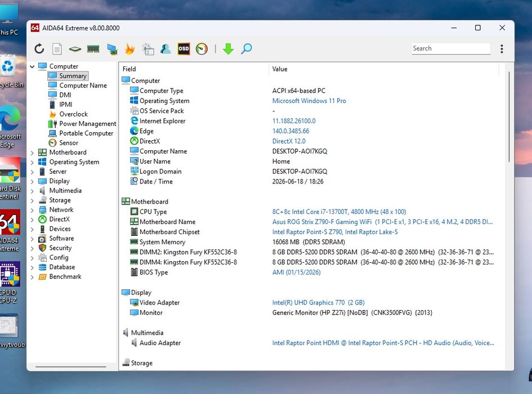Screen dimensions: 532x394
Task: Expand the Motherboard tree node
Action: (x=32, y=153)
